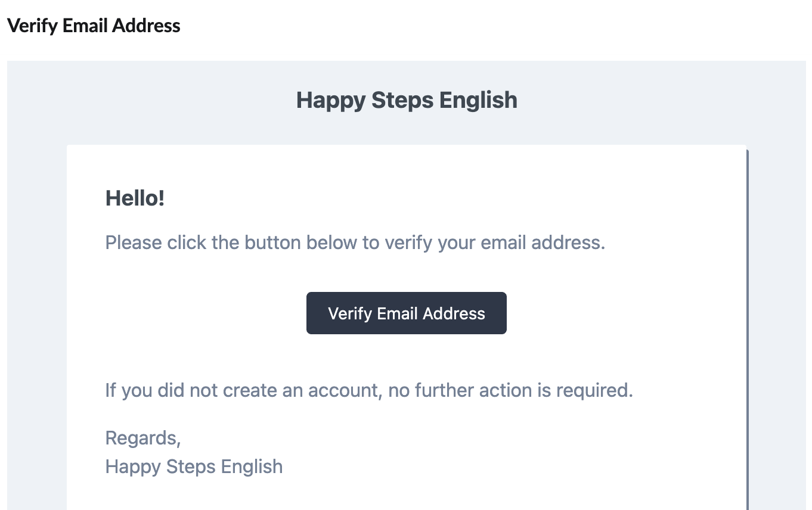Select the "Regards," closing line
Screen dimensions: 812x510
(x=143, y=438)
